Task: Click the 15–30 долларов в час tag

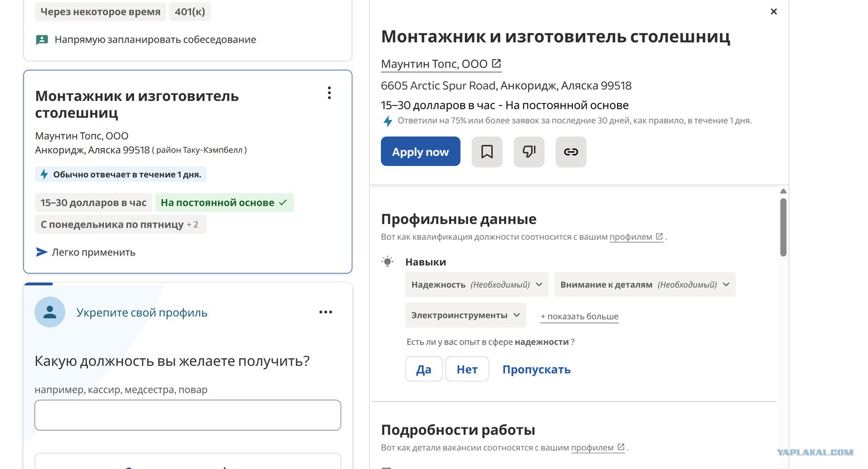Action: coord(94,202)
